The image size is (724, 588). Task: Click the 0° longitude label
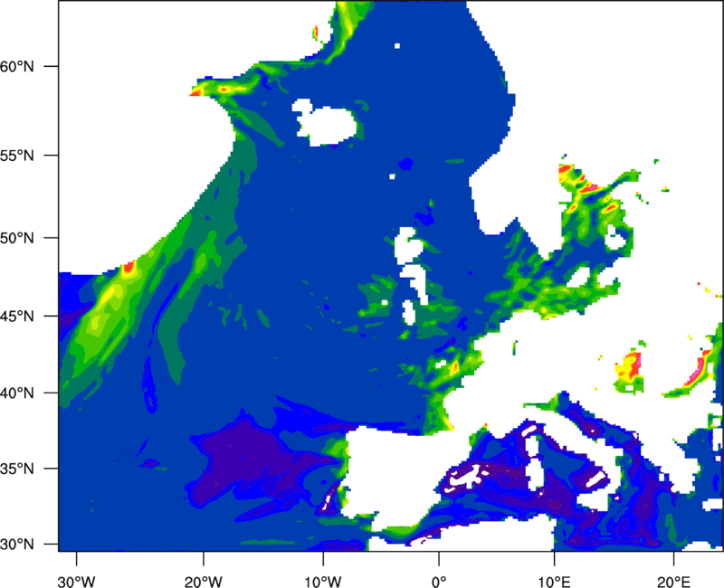point(439,582)
